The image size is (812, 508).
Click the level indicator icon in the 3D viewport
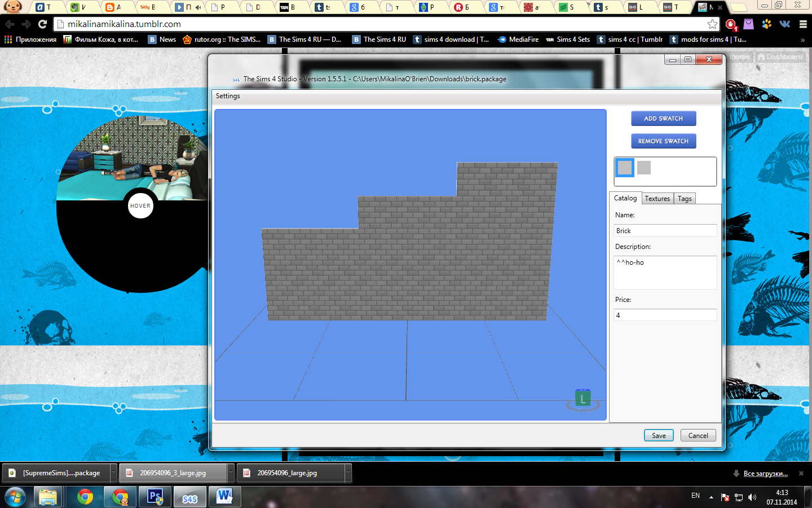pyautogui.click(x=582, y=399)
